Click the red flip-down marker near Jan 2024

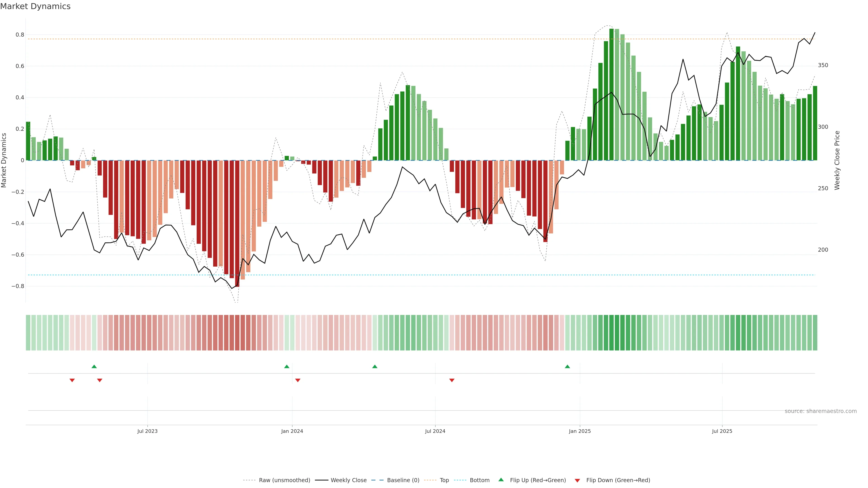297,380
